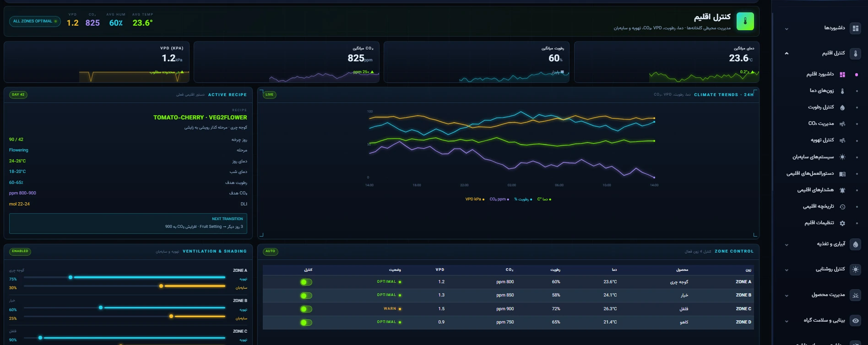Click Zone A تهویه slider handle at 75%
This screenshot has width=868, height=345.
(x=71, y=277)
